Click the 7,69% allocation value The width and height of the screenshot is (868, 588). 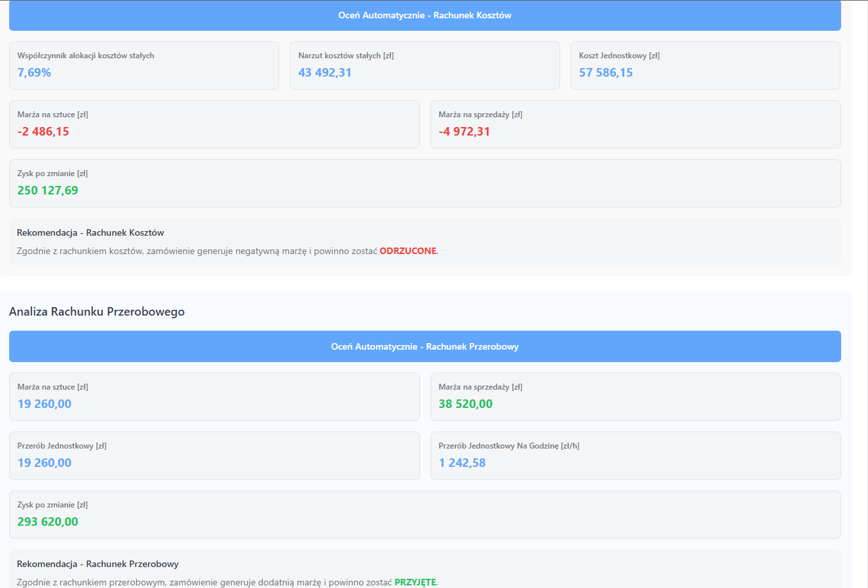pos(34,73)
